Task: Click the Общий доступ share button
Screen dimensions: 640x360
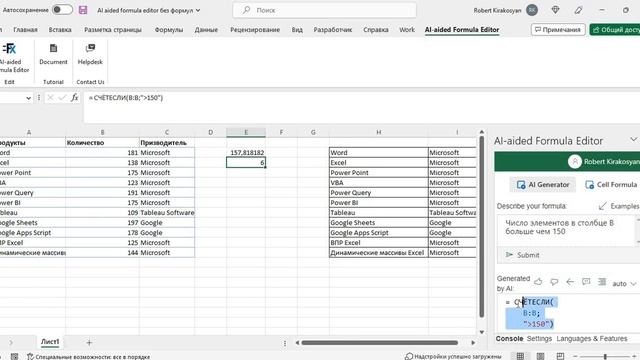Action: pyautogui.click(x=616, y=29)
